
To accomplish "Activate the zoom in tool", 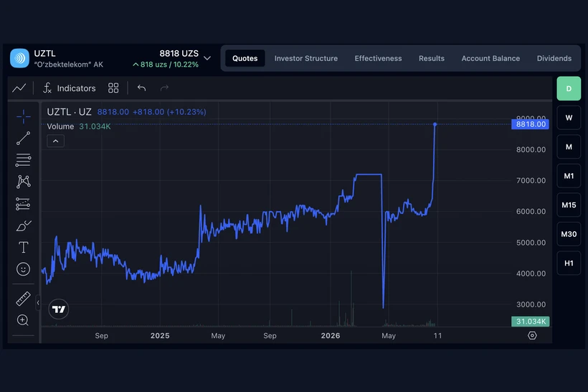I will click(x=23, y=320).
